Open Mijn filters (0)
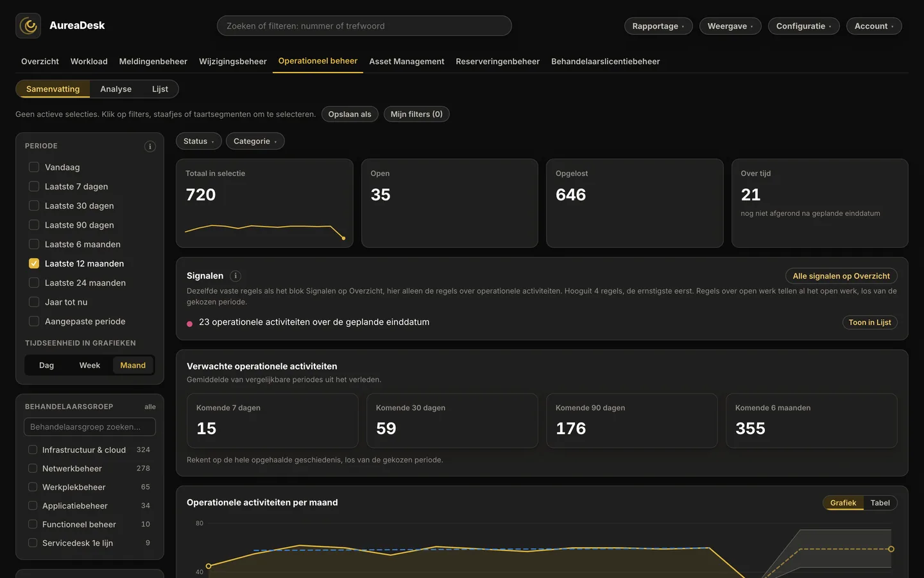This screenshot has width=924, height=578. click(x=416, y=114)
